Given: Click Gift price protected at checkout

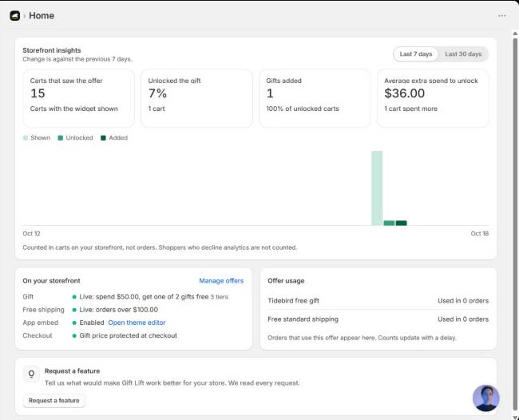Looking at the screenshot, I should tap(128, 335).
